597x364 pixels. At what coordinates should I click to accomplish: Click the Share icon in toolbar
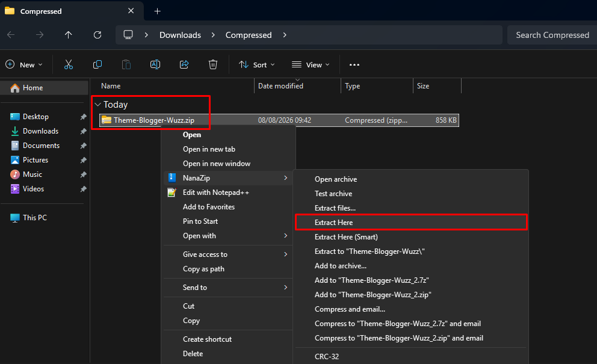click(x=184, y=65)
